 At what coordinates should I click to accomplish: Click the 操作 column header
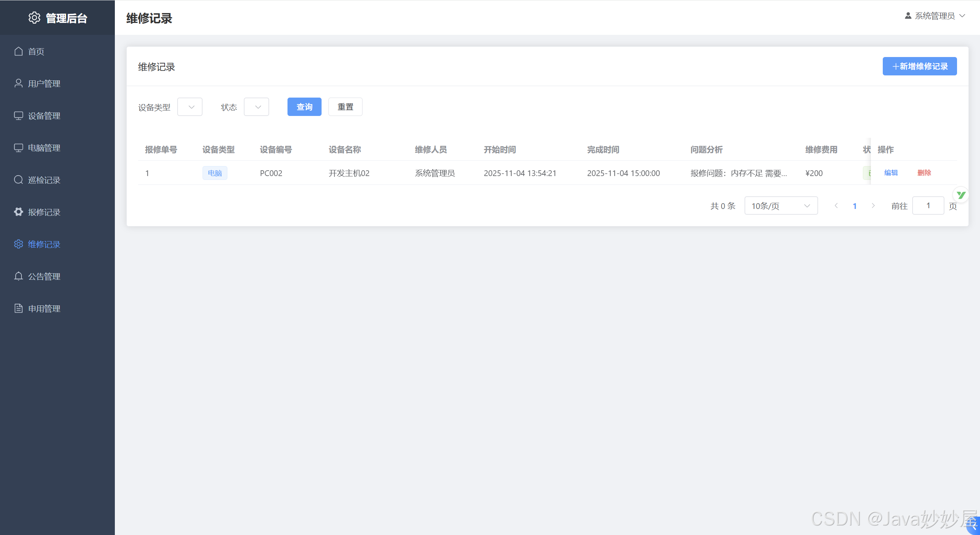885,150
